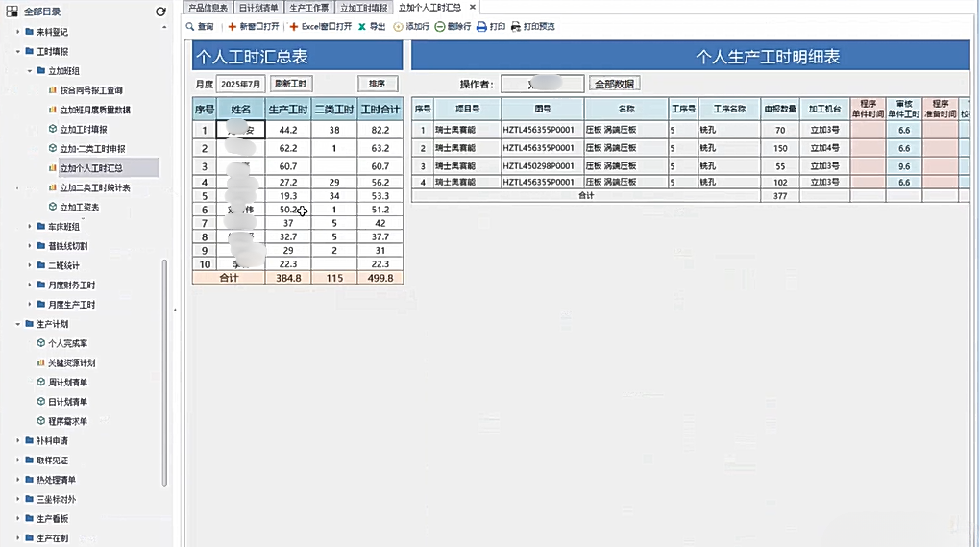Viewport: 980px width, 547px height.
Task: Switch to the 产品信息表 tab
Action: (x=208, y=8)
